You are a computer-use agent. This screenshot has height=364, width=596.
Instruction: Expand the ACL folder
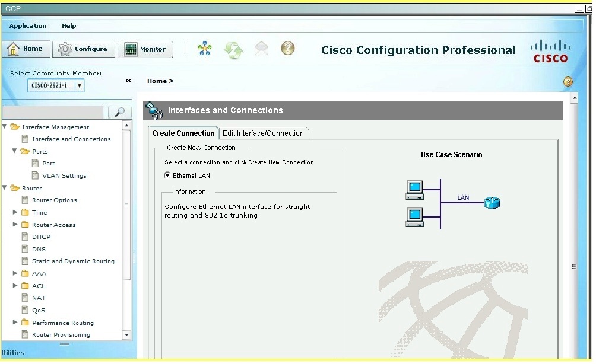tap(15, 285)
